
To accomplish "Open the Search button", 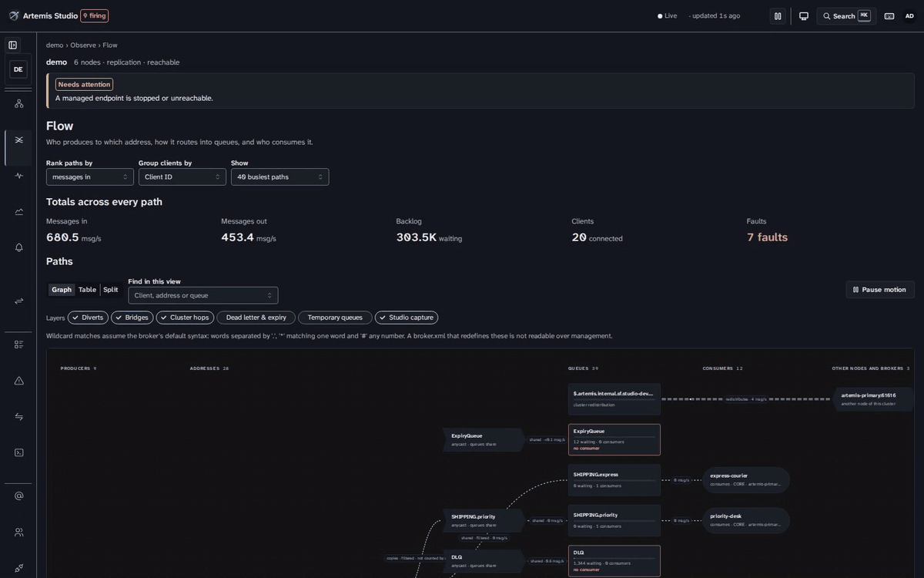I will pos(846,16).
